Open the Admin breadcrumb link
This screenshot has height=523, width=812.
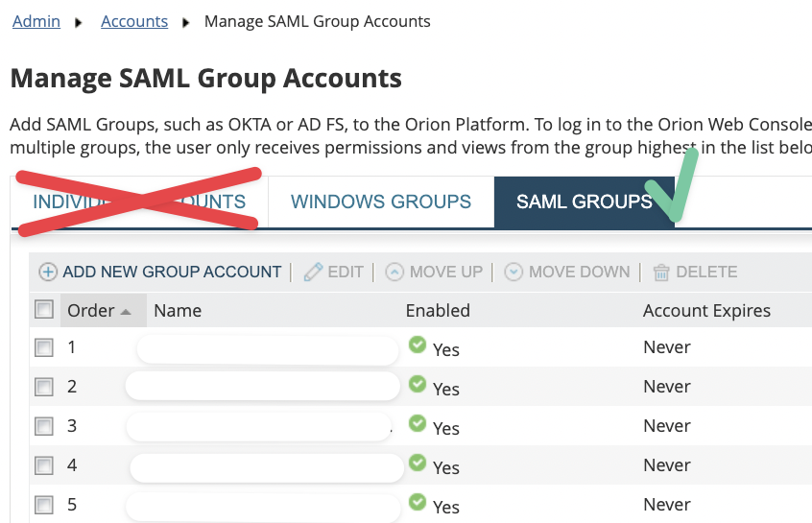tap(36, 21)
